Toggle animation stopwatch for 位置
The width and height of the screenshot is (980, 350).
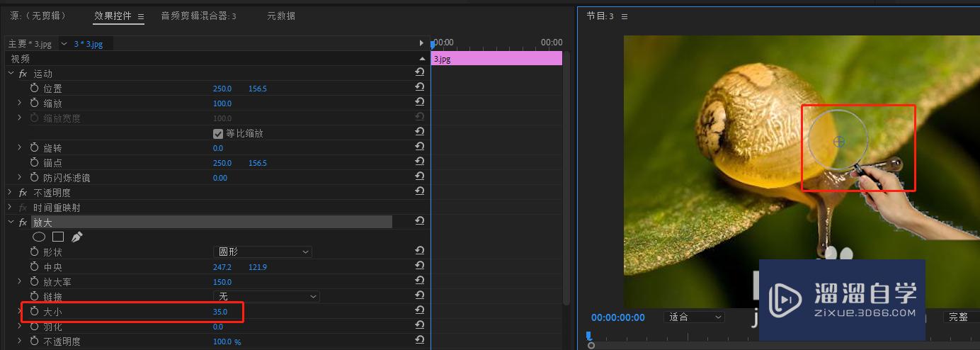tap(35, 89)
